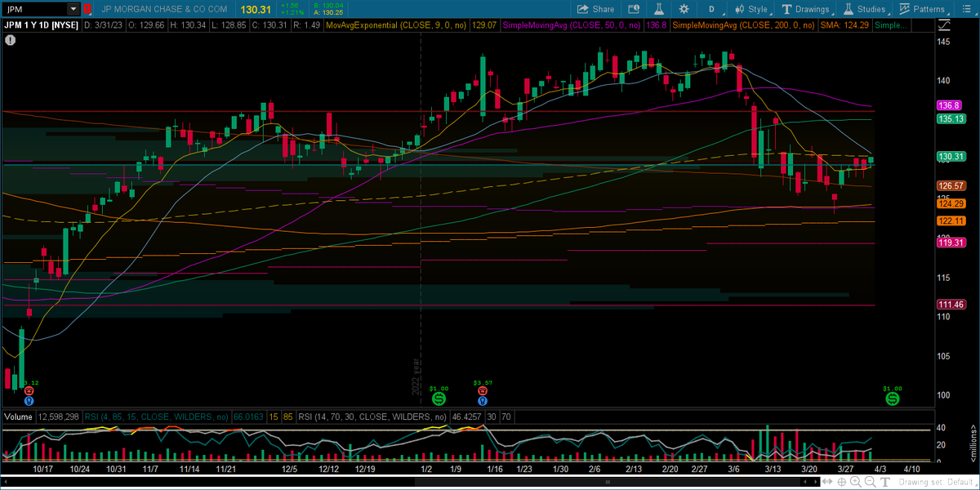
Task: Click the red clipboard color link icon
Action: click(x=87, y=9)
